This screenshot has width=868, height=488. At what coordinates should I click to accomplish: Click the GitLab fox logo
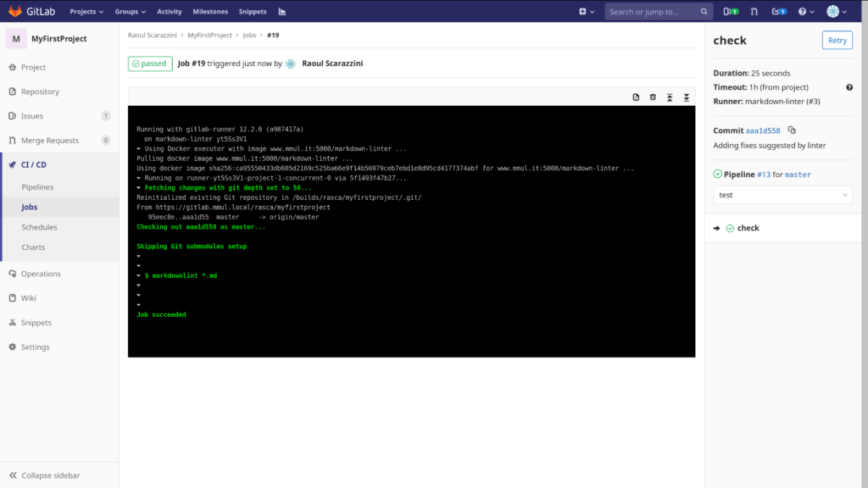tap(15, 11)
